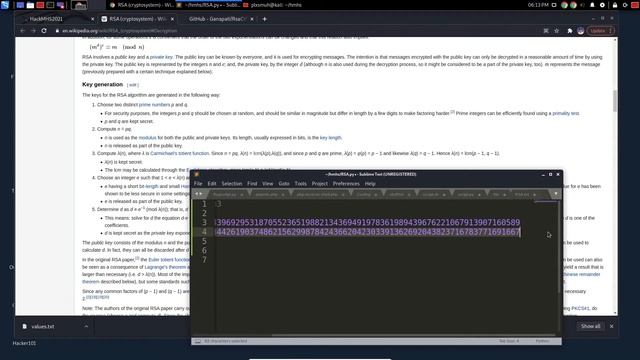Click line number 6 in Sublime gutter

(204, 251)
